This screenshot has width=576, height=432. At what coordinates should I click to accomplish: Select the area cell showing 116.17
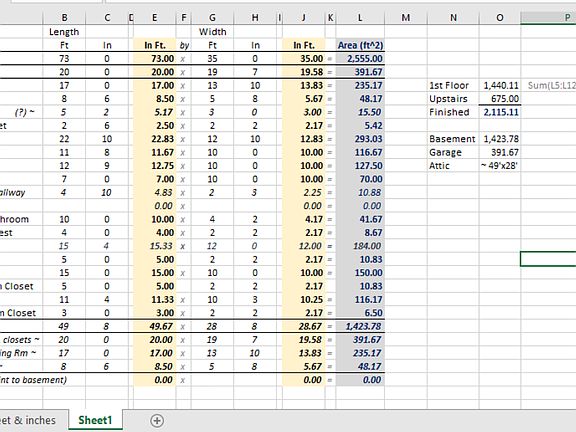(360, 300)
